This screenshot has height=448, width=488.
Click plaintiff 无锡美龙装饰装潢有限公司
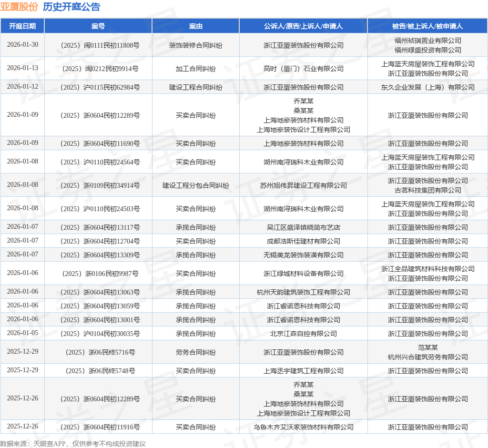coord(304,255)
